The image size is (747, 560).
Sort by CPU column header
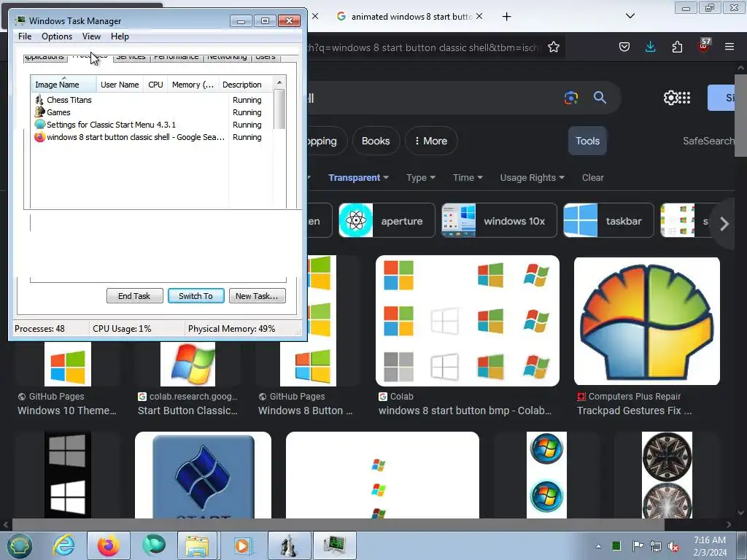tap(156, 85)
